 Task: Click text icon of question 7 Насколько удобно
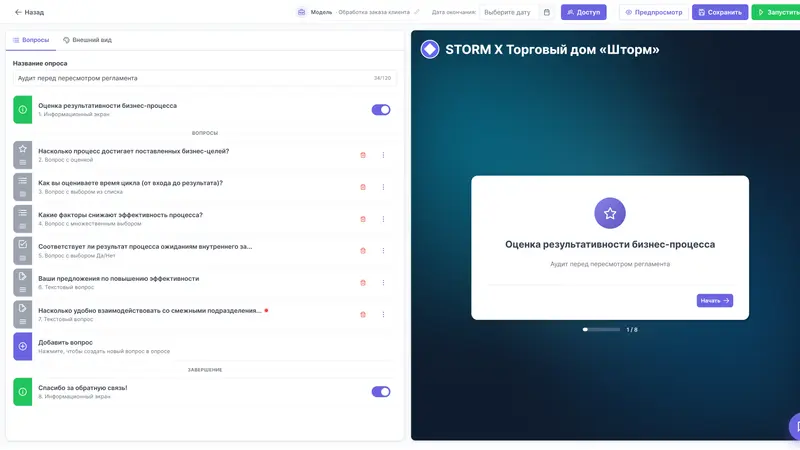click(x=22, y=308)
